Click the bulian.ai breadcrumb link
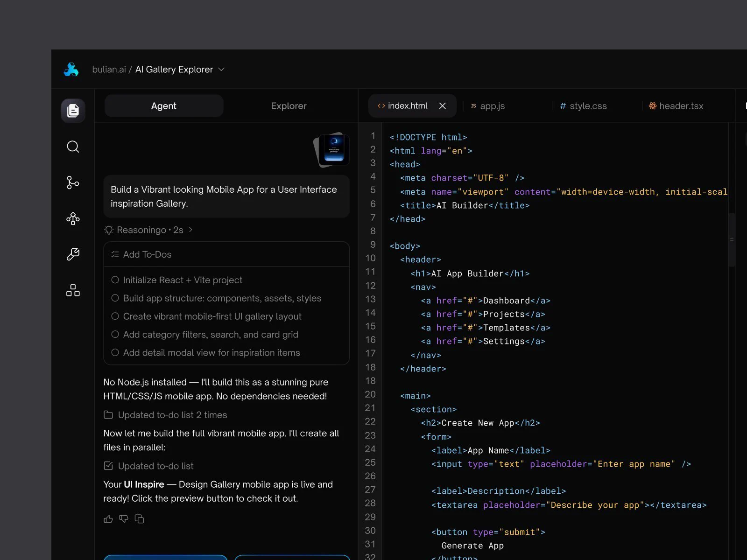Image resolution: width=747 pixels, height=560 pixels. 109,70
